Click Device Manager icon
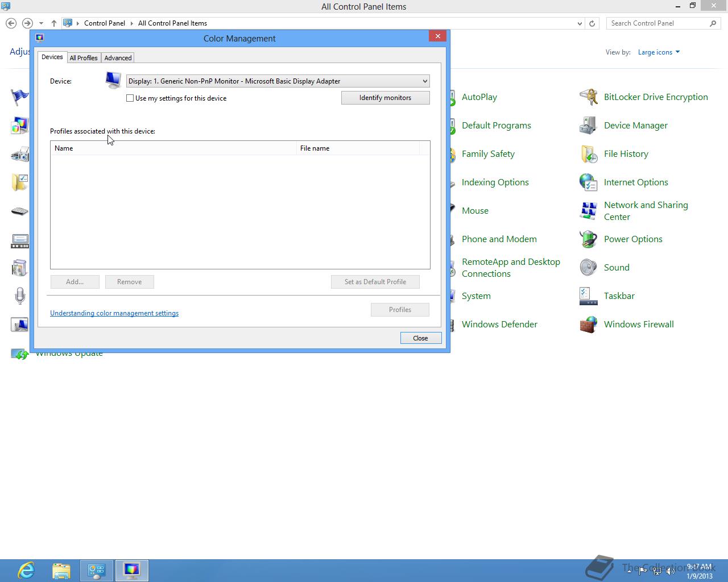 (x=588, y=126)
